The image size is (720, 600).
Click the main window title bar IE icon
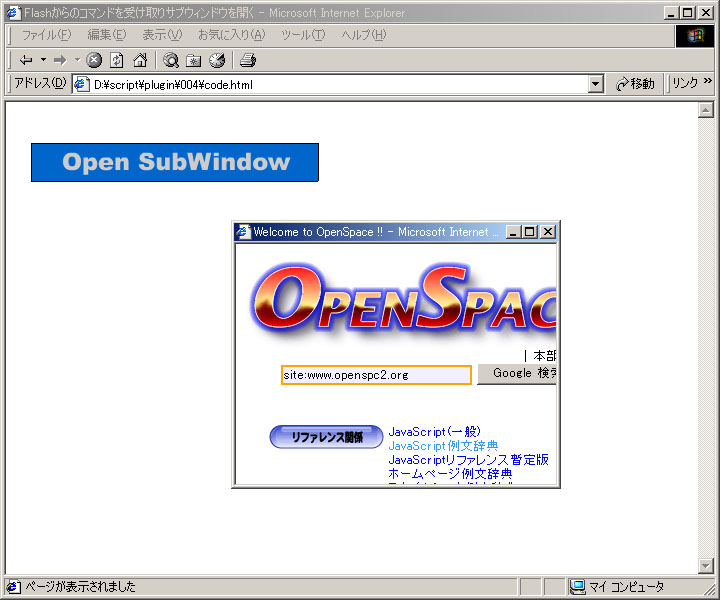pos(14,12)
